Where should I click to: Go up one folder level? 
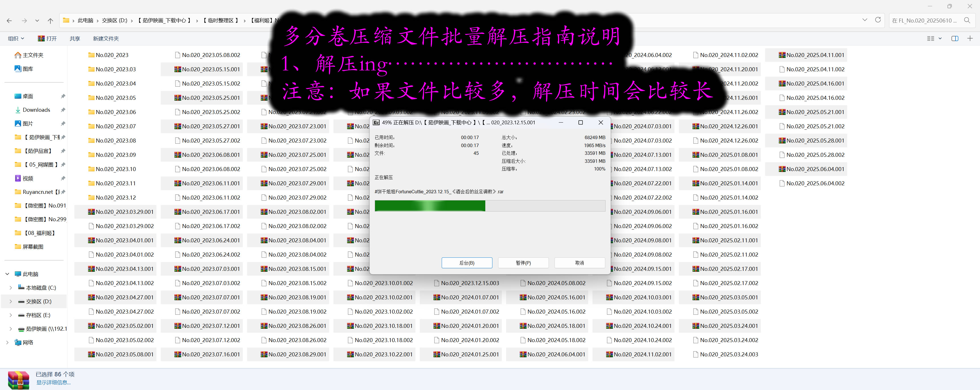[x=50, y=21]
